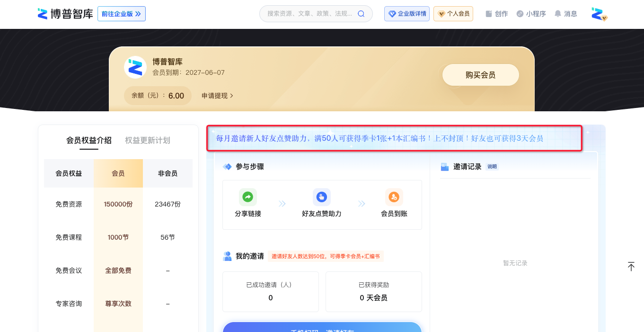644x332 pixels.
Task: Click the 全部免费 meetings cell
Action: (118, 270)
